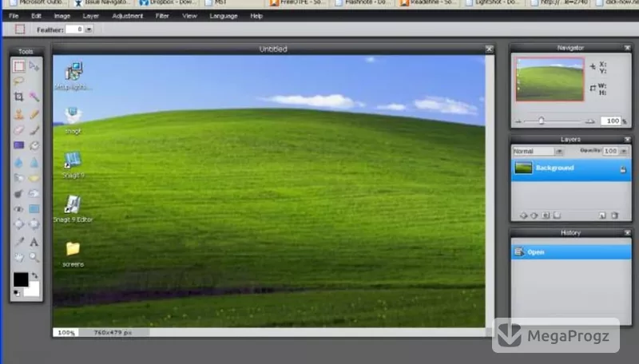
Task: Switch to the Dropbox browser tab
Action: click(169, 3)
